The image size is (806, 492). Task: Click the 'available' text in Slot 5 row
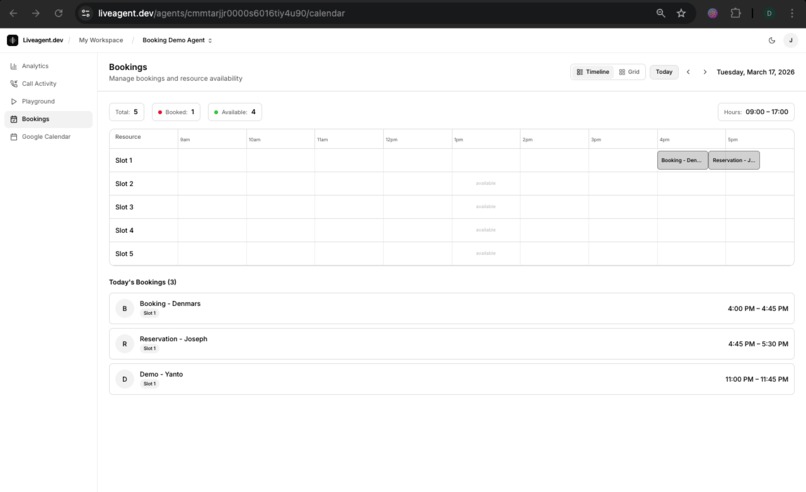pyautogui.click(x=486, y=253)
